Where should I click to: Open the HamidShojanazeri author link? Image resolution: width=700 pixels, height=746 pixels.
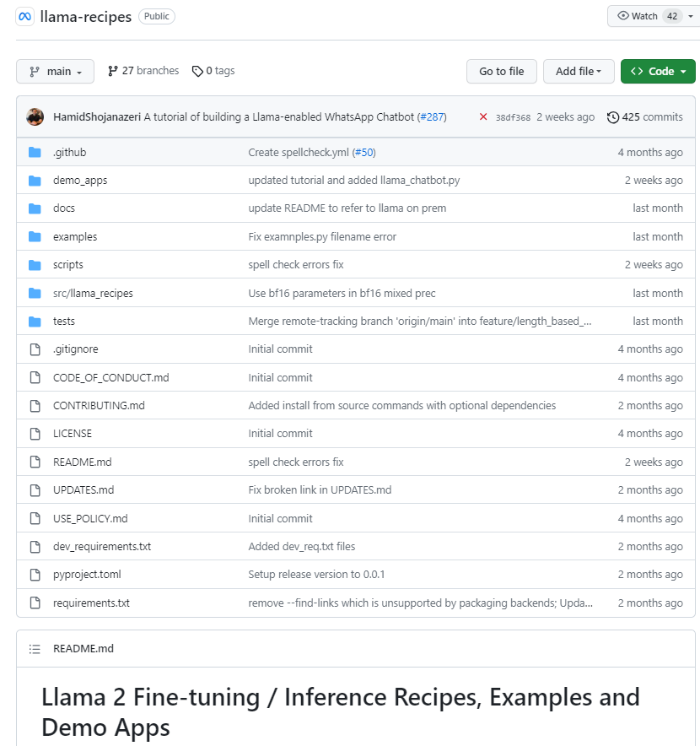(x=97, y=117)
